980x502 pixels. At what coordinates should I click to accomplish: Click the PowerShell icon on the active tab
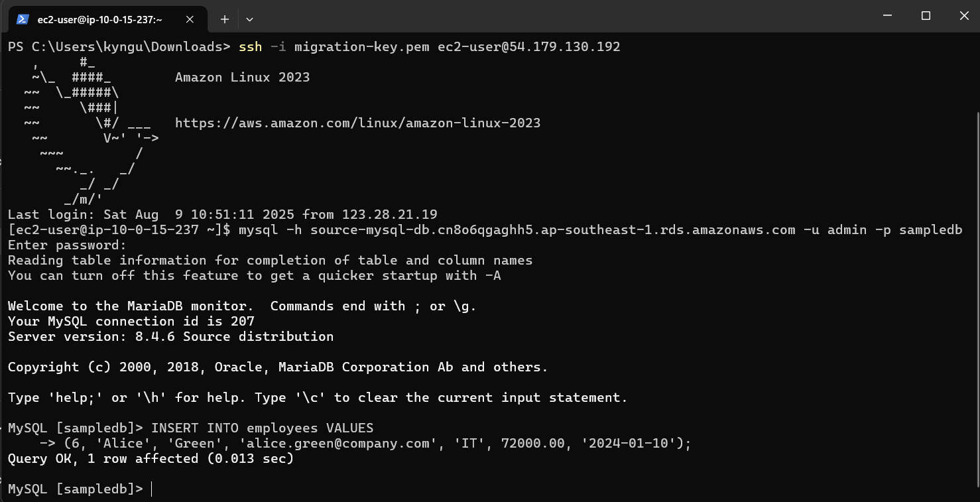(x=23, y=19)
